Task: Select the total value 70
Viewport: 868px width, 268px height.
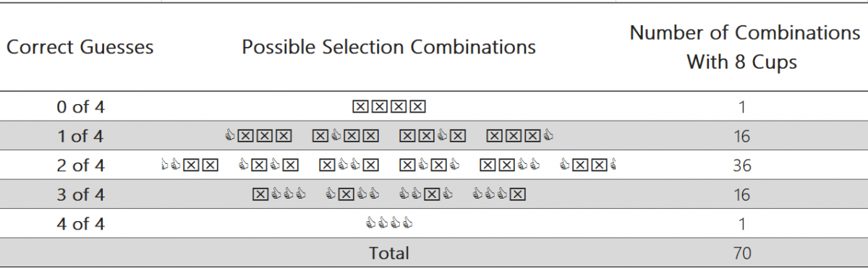Action: pyautogui.click(x=741, y=253)
